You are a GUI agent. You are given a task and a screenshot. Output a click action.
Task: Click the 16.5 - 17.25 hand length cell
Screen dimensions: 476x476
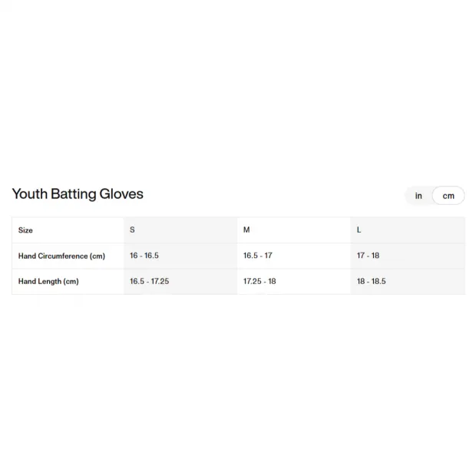(150, 281)
